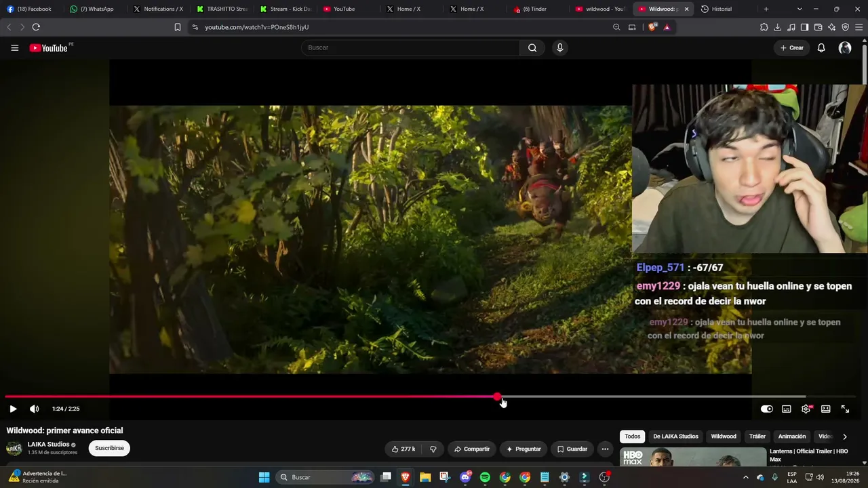Open YouTube notifications bell
This screenshot has width=868, height=488.
pyautogui.click(x=821, y=47)
